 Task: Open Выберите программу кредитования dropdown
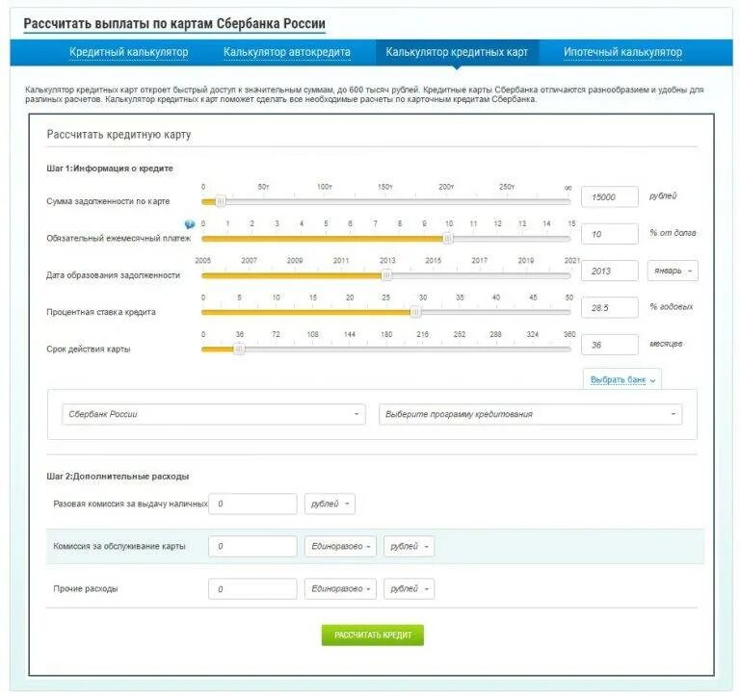530,414
